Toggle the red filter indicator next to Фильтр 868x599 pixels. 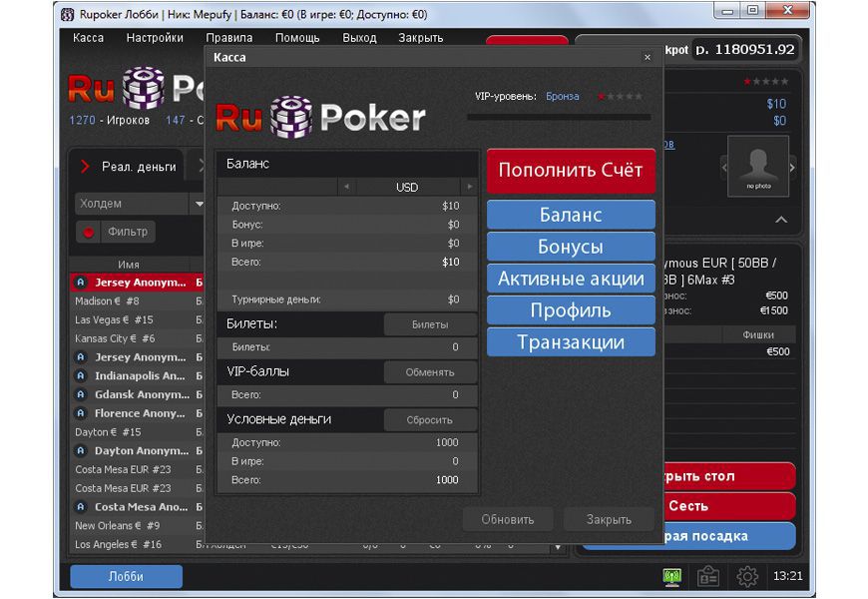pyautogui.click(x=88, y=232)
